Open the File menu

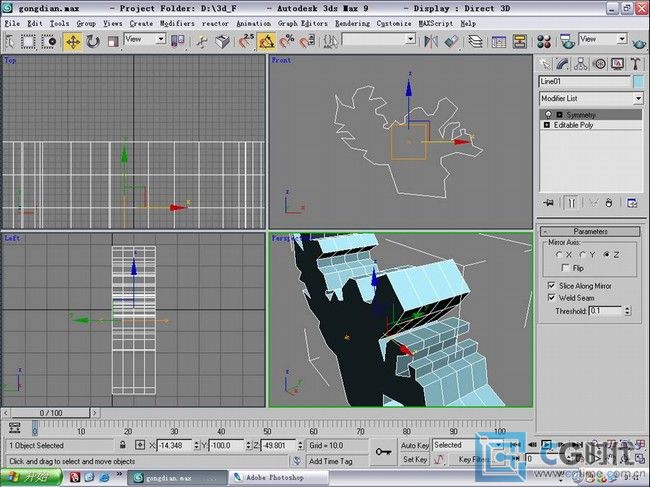12,24
